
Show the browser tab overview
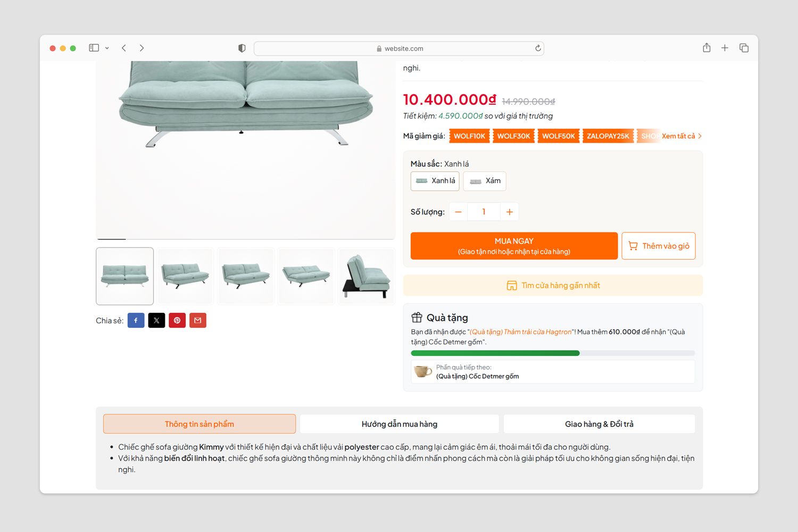pyautogui.click(x=744, y=48)
